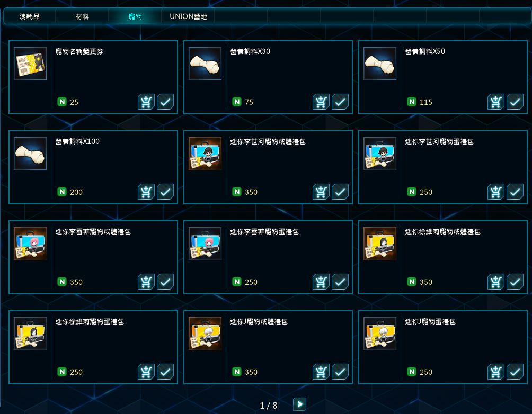Open the 迷你李喜菲寵物成體禮包 item thumbnail
Screen dimensions: 532x414
tap(30, 244)
